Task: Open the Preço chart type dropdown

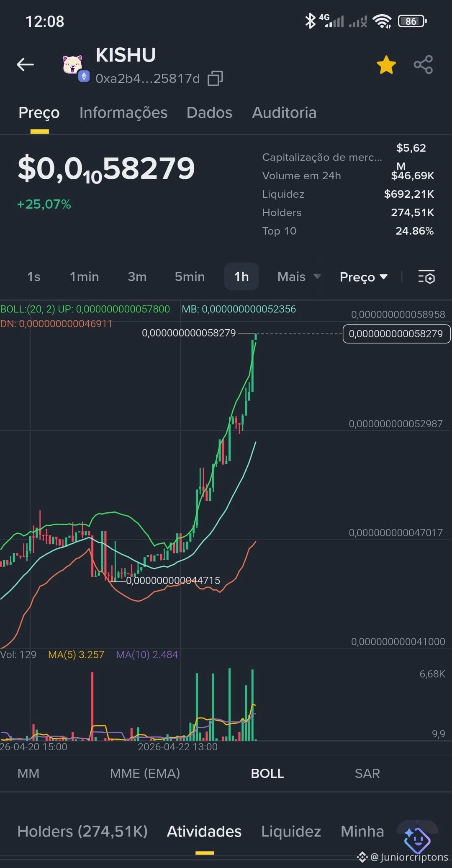Action: [364, 277]
